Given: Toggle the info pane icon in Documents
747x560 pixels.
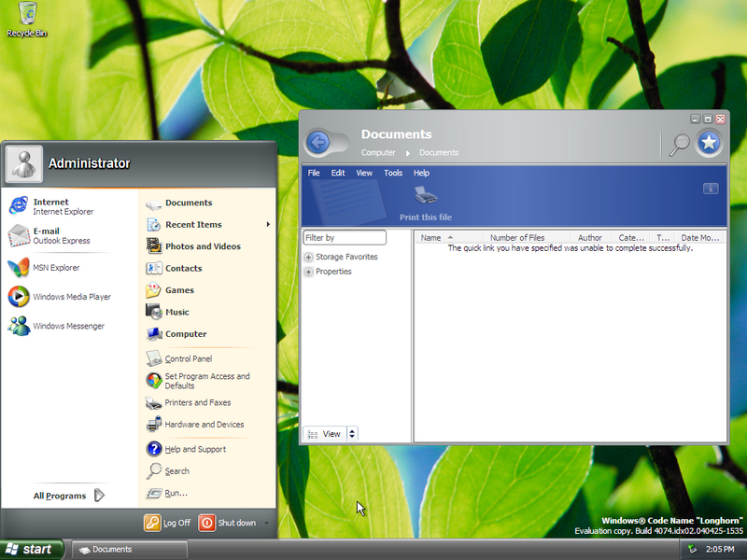Looking at the screenshot, I should [711, 189].
